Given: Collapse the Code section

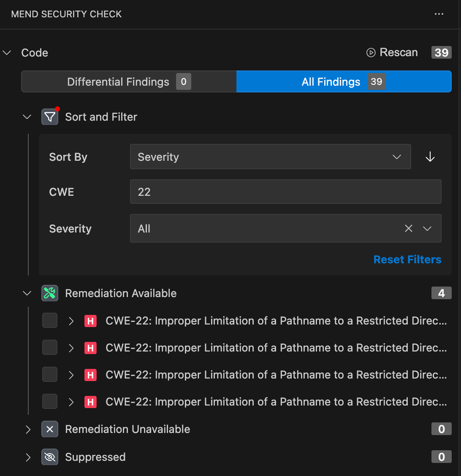Looking at the screenshot, I should pyautogui.click(x=7, y=53).
